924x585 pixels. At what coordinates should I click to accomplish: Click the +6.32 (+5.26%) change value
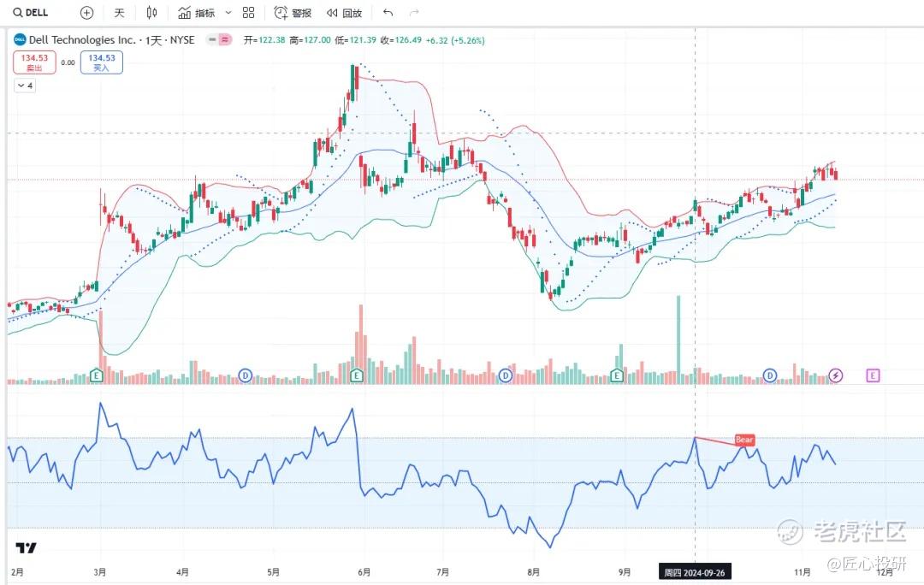click(x=455, y=40)
